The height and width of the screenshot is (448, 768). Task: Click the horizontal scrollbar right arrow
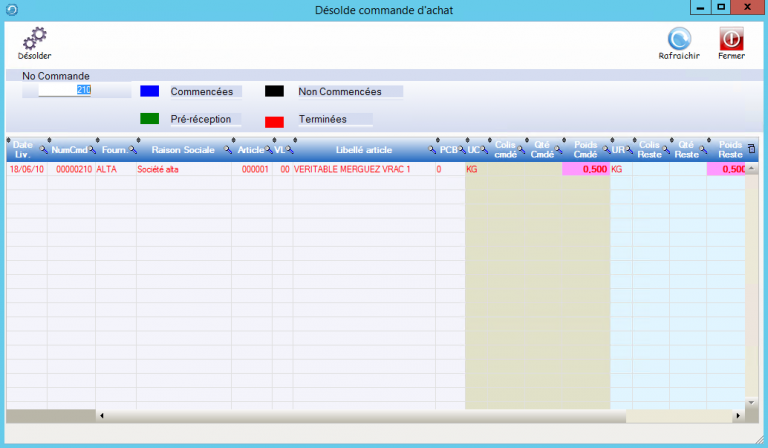click(738, 416)
